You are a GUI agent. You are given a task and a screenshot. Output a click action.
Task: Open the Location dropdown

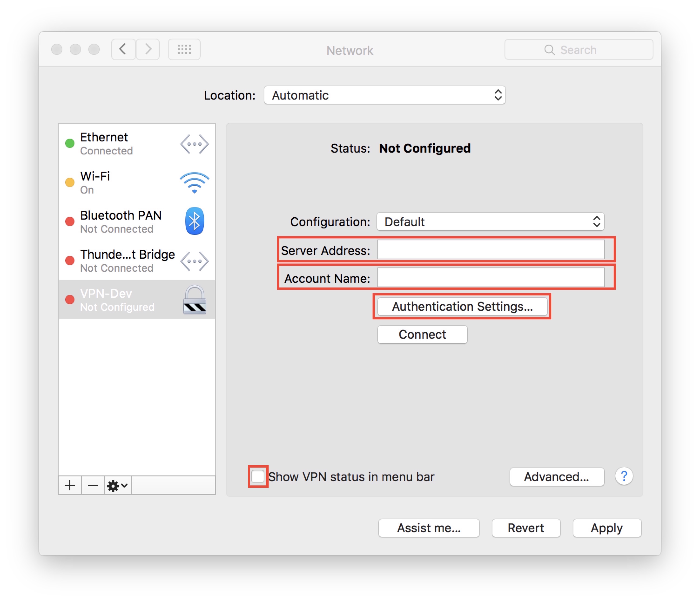tap(384, 95)
